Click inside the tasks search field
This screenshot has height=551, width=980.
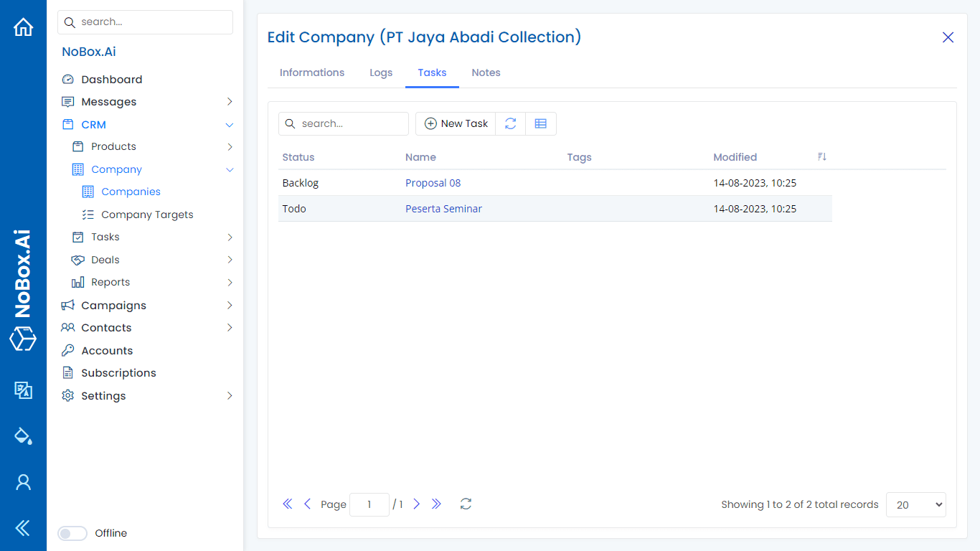point(343,123)
